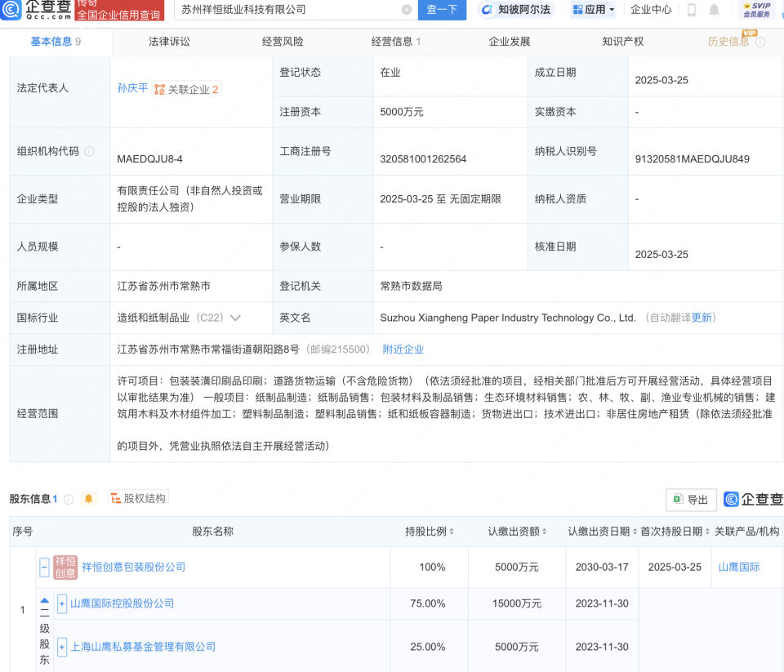Image resolution: width=784 pixels, height=672 pixels.
Task: Expand 国标行业 C22 industry chevron
Action: [x=235, y=318]
